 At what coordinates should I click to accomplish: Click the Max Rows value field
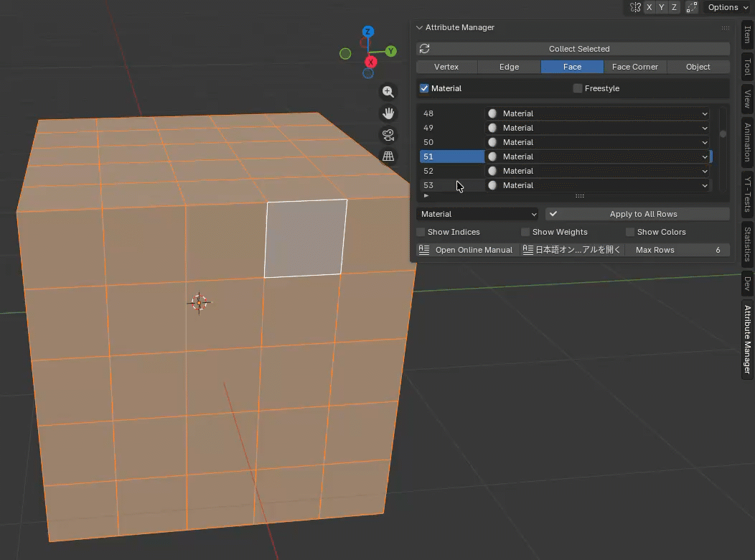point(677,250)
